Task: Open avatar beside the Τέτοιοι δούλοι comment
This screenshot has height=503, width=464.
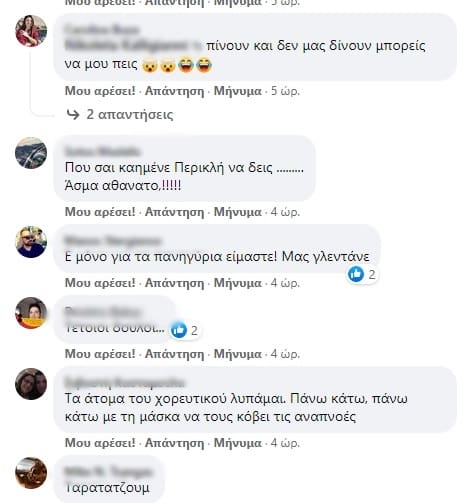Action: tap(31, 313)
